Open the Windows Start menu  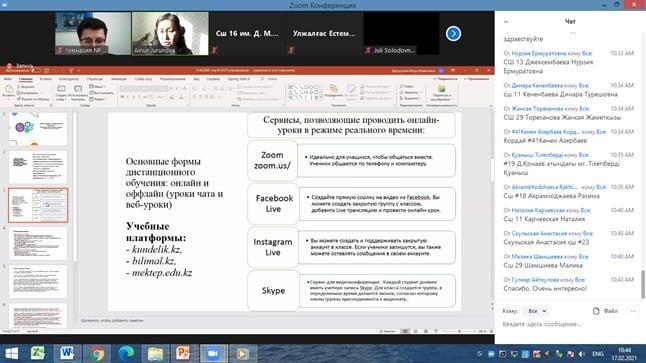tap(11, 354)
